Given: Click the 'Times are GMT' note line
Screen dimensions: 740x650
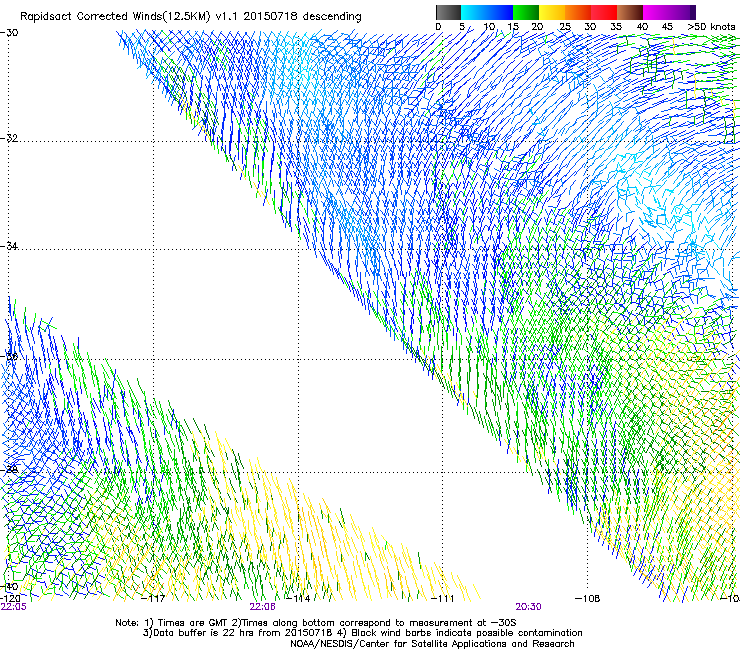Looking at the screenshot, I should (316, 623).
